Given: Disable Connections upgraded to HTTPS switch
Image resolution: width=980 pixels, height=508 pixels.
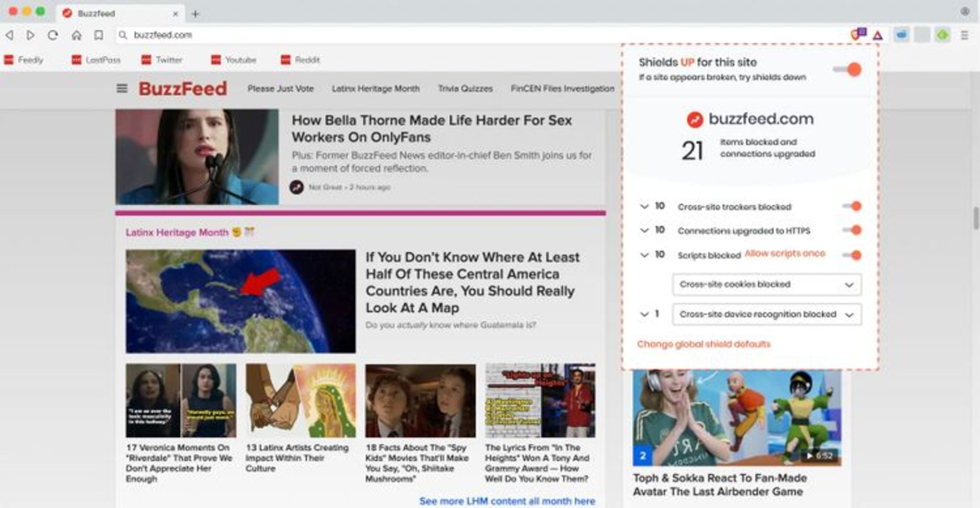Looking at the screenshot, I should tap(852, 231).
